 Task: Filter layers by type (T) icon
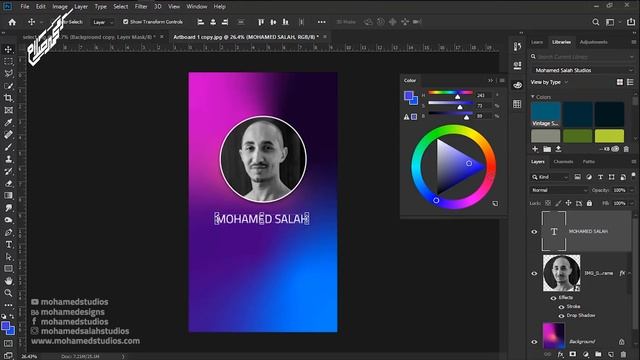coord(600,177)
